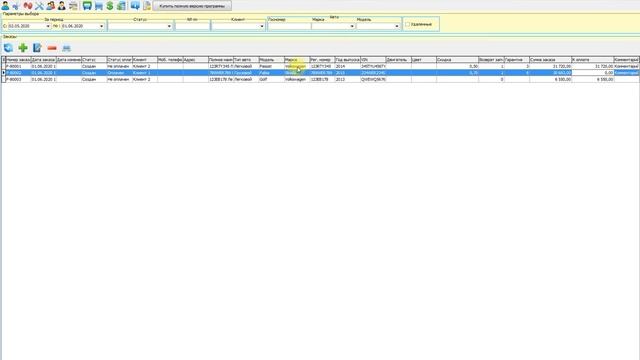The image size is (640, 360).
Task: Sort by Статус column header
Action: pos(94,60)
